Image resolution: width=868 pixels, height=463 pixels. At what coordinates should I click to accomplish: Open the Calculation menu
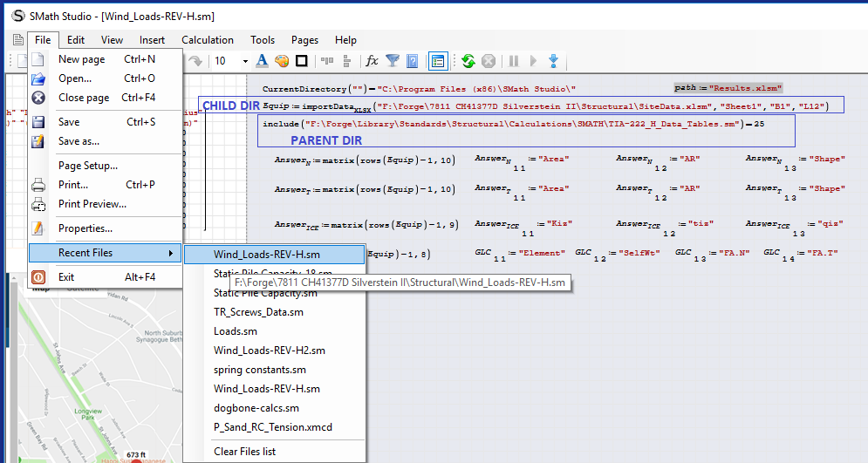click(x=207, y=40)
